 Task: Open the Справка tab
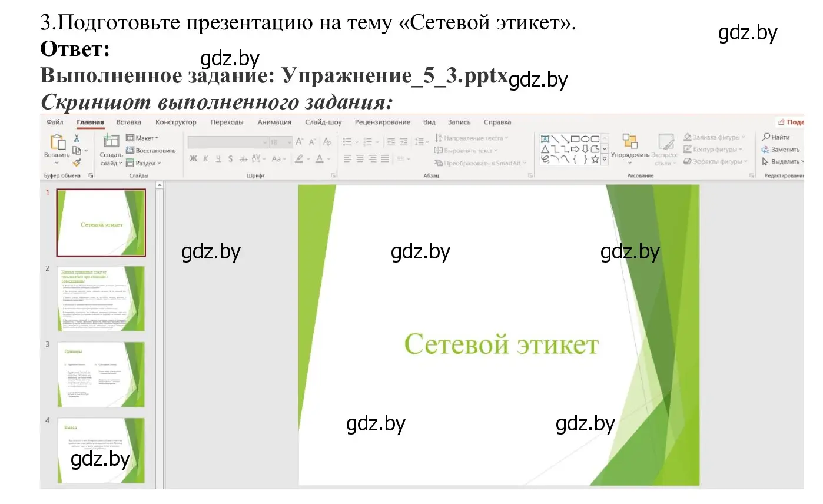(497, 122)
